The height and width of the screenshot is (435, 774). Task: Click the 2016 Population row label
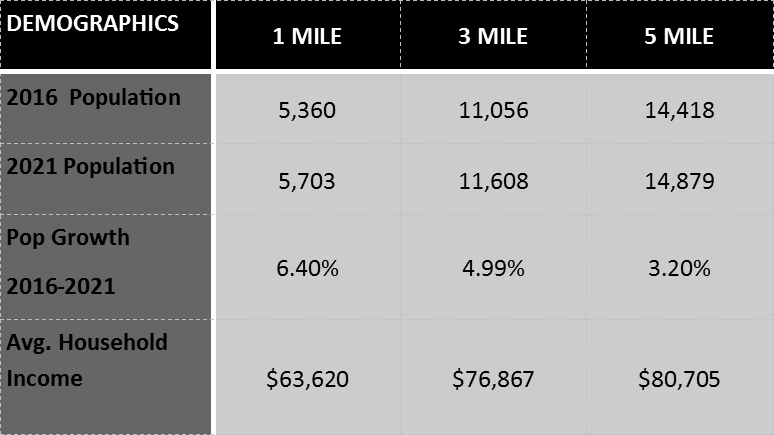coord(94,98)
